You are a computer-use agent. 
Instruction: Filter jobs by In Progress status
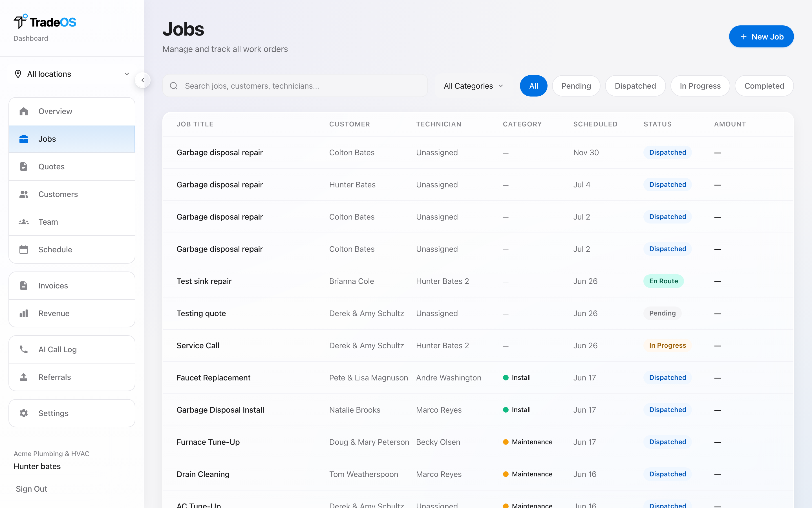700,86
